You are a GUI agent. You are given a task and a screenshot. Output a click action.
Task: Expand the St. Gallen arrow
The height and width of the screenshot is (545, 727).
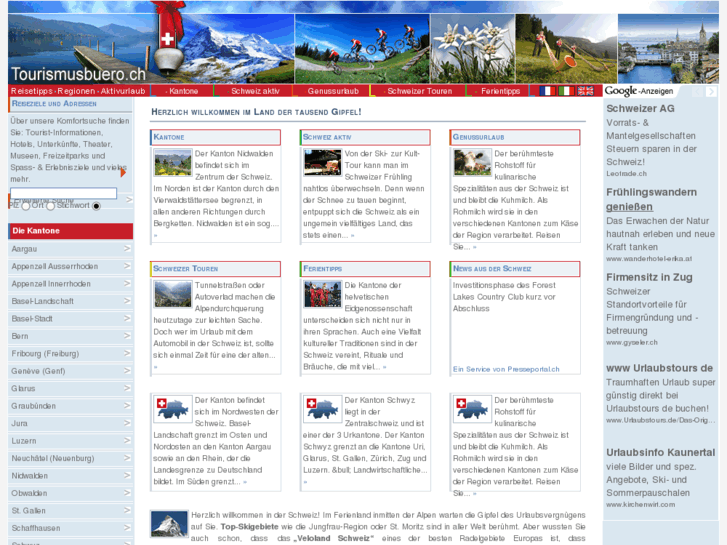pos(127,510)
